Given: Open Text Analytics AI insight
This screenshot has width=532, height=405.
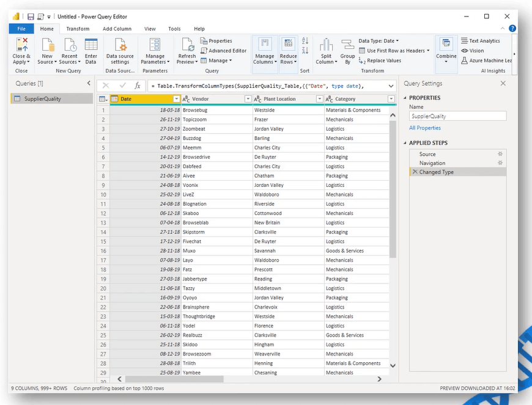Looking at the screenshot, I should 481,41.
